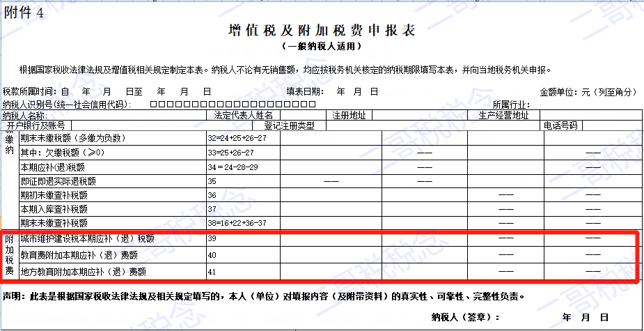This screenshot has width=644, height=331.
Task: Click formula cell '34=24-28-29'
Action: (x=243, y=167)
